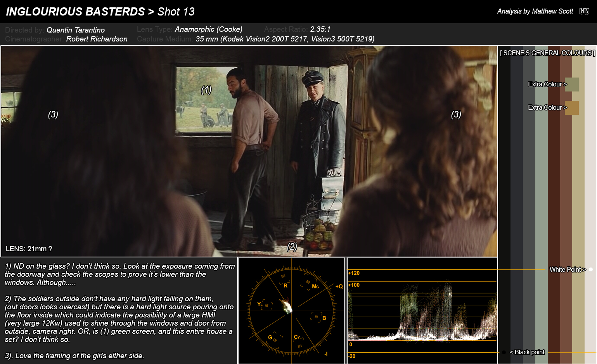Click the capture medium "35 mm (Kodak Vision2...)" text
Image resolution: width=597 pixels, height=364 pixels.
point(285,39)
